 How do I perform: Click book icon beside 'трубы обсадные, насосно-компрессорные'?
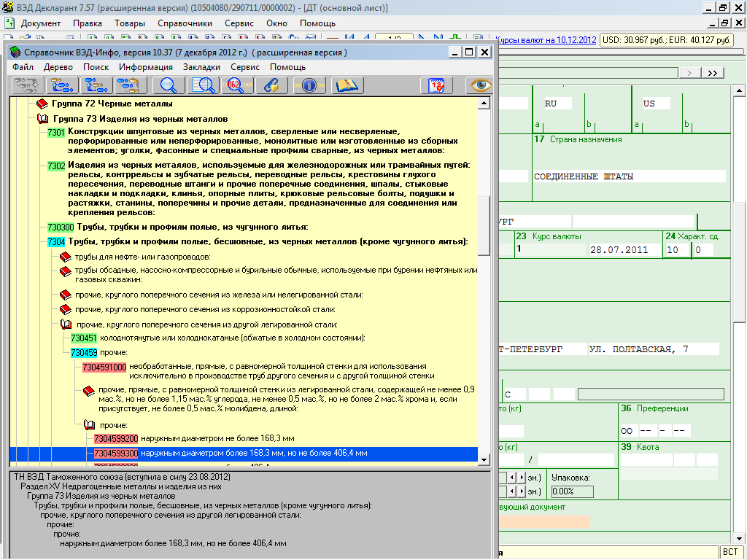(x=65, y=271)
